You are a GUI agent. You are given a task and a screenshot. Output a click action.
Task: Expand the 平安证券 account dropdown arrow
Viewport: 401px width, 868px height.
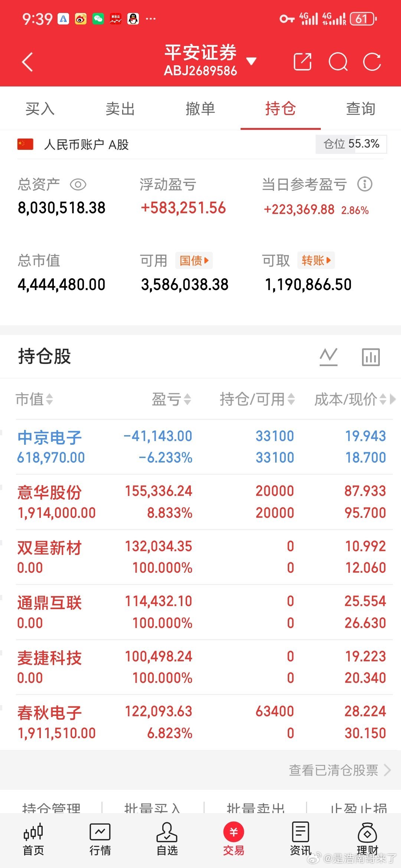click(x=251, y=61)
